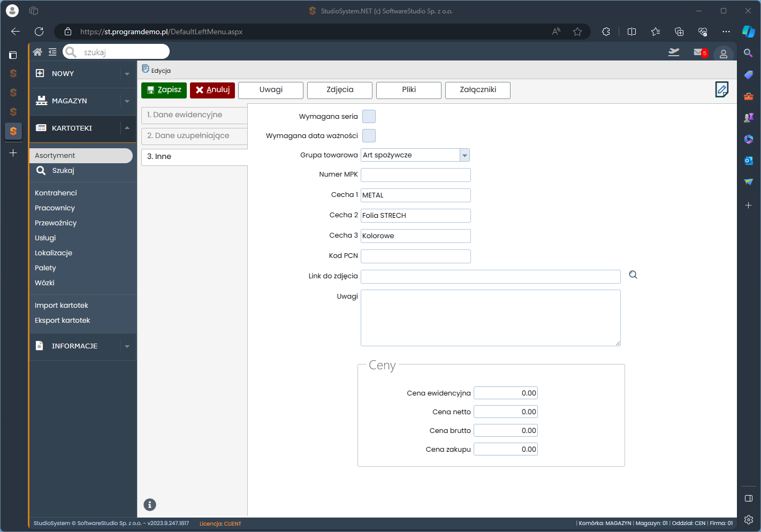Click the Edge sidebar search icon
The height and width of the screenshot is (532, 761).
point(748,53)
